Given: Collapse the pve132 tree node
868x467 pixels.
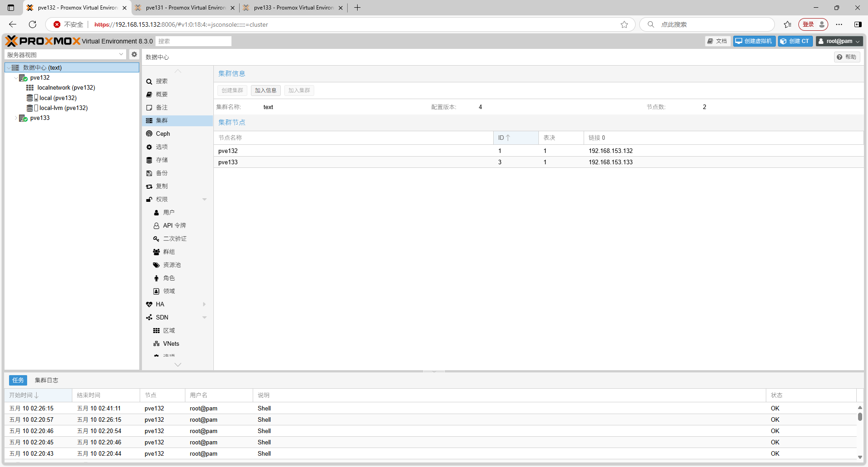Looking at the screenshot, I should coord(16,78).
